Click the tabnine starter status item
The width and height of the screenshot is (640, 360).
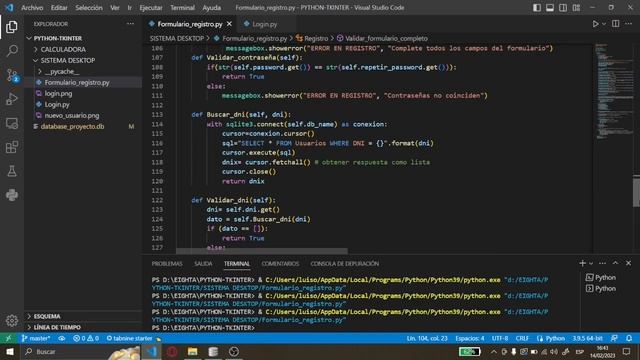tap(133, 338)
